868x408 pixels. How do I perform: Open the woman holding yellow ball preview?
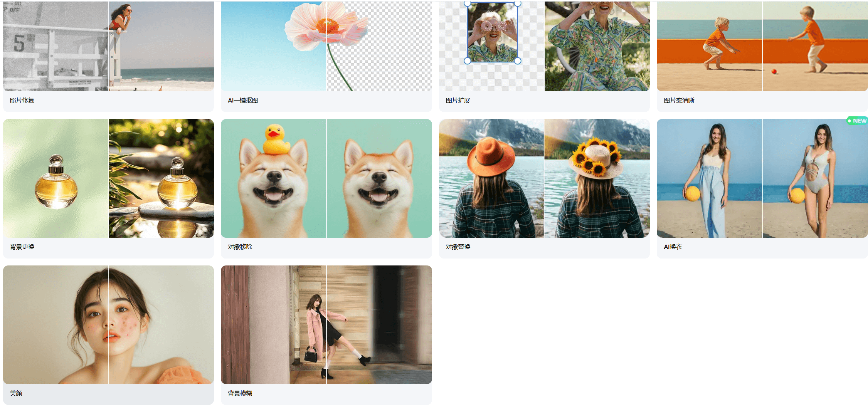point(762,178)
